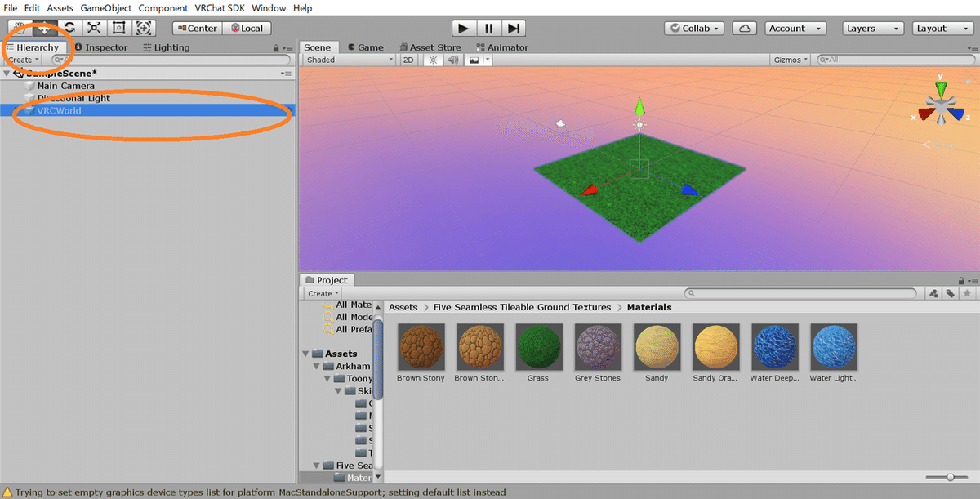This screenshot has height=499, width=980.
Task: Toggle scene audio speaker icon
Action: [x=452, y=60]
